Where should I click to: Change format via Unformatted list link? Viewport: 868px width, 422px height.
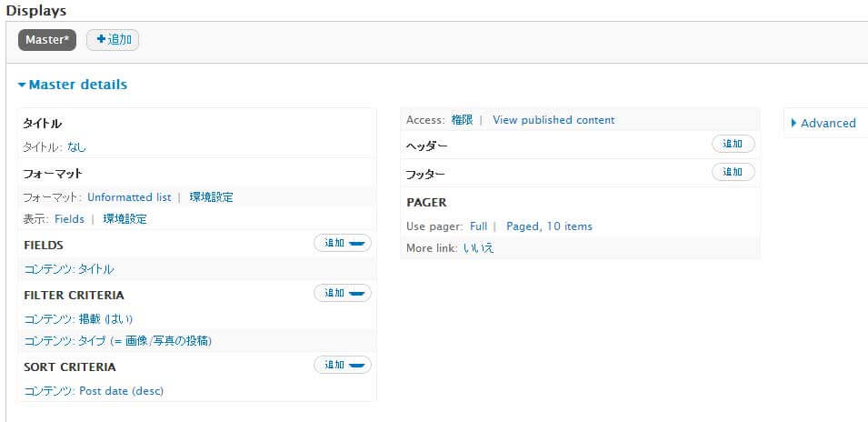tap(129, 196)
